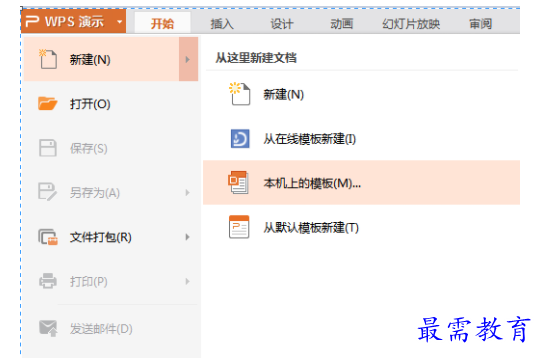Click the 新建(N) label in left menu
This screenshot has height=361, width=539.
click(x=90, y=60)
